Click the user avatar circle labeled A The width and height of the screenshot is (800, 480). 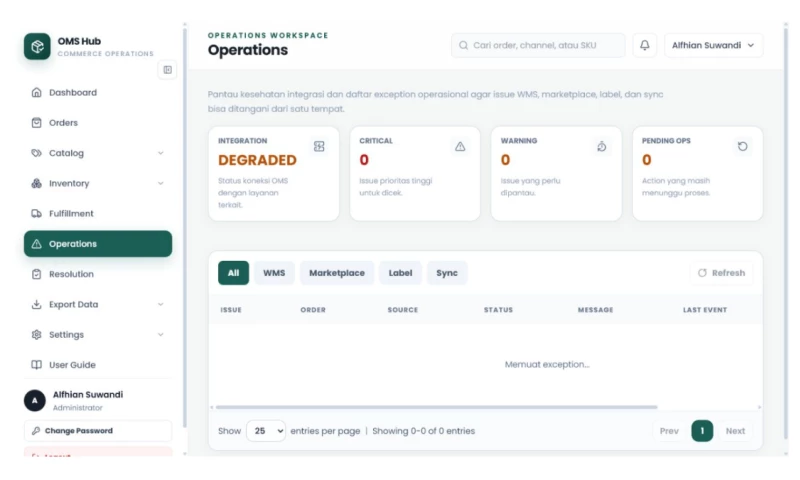(35, 400)
